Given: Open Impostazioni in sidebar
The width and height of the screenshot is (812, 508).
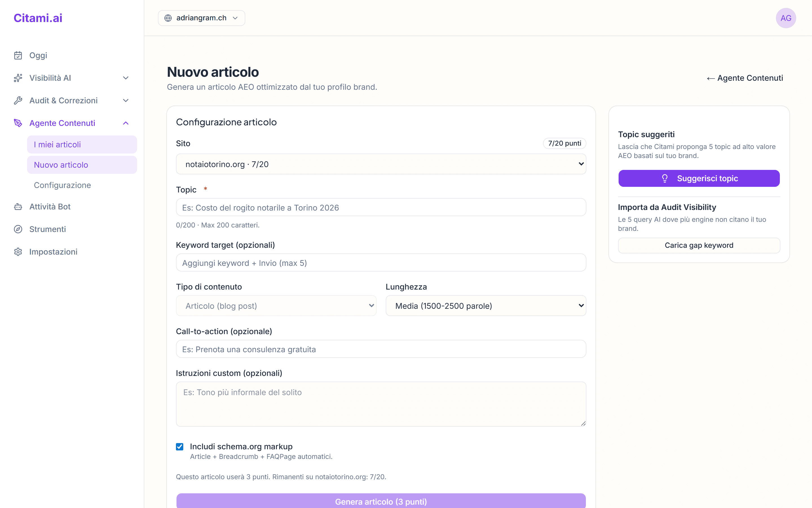Looking at the screenshot, I should pyautogui.click(x=53, y=252).
